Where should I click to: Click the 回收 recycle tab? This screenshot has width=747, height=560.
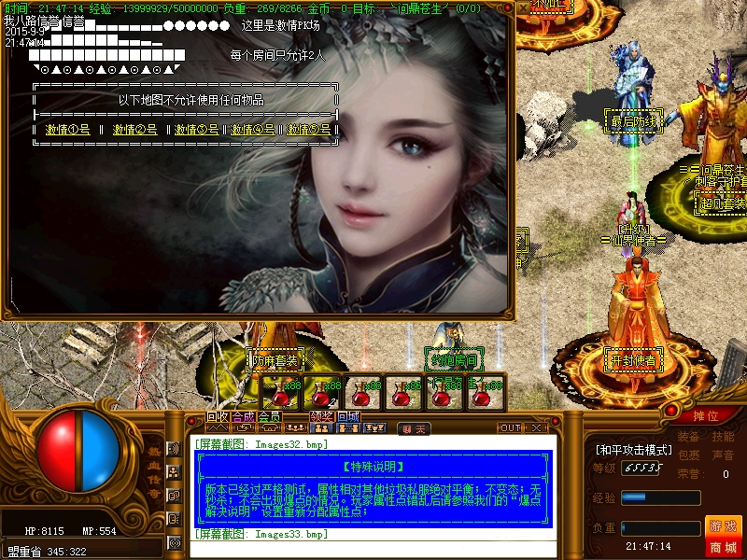[x=218, y=416]
